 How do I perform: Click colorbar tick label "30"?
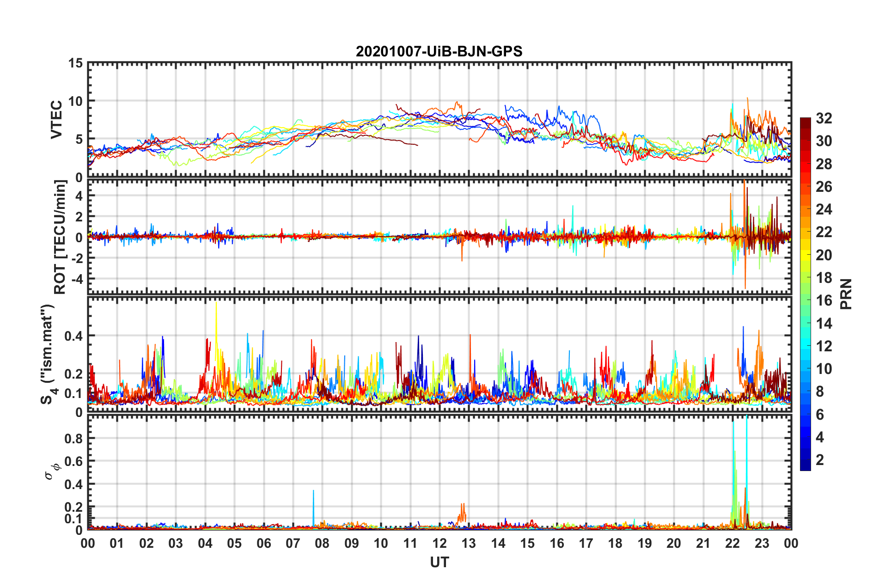(824, 141)
